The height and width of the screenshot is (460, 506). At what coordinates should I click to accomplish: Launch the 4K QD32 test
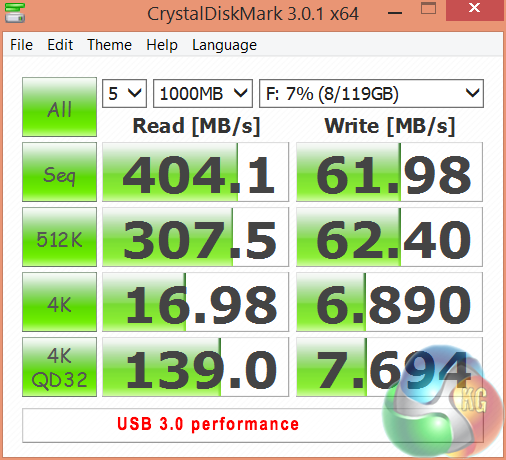tap(59, 367)
